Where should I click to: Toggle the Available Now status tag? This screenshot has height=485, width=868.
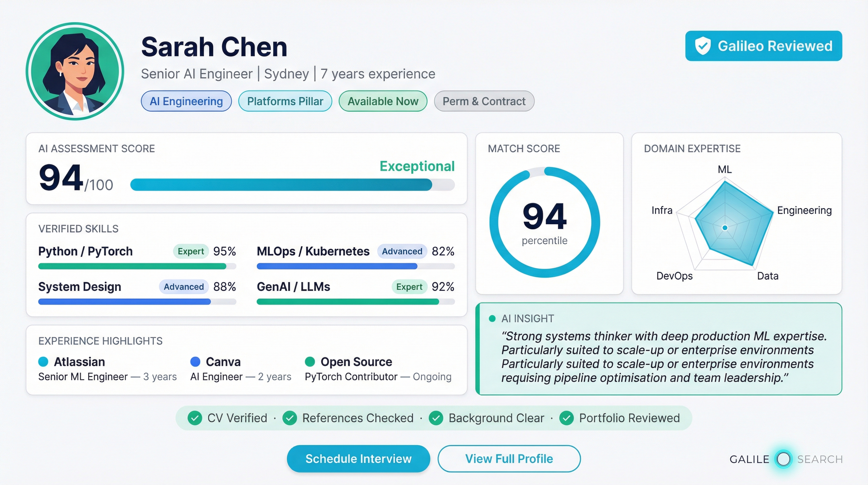point(383,101)
